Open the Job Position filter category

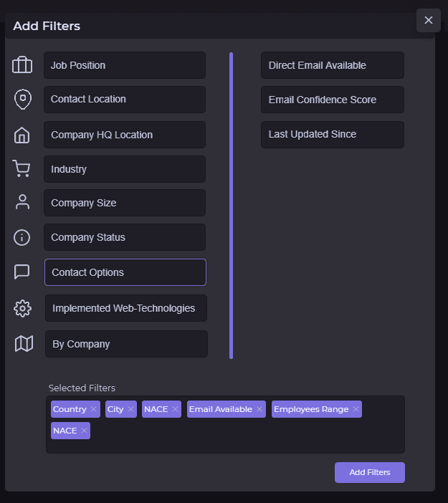125,65
